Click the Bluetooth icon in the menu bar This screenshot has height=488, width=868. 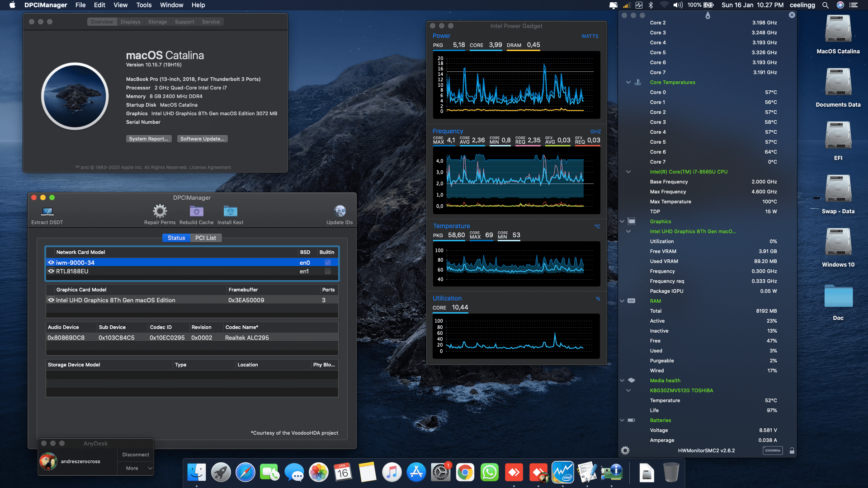(x=651, y=5)
